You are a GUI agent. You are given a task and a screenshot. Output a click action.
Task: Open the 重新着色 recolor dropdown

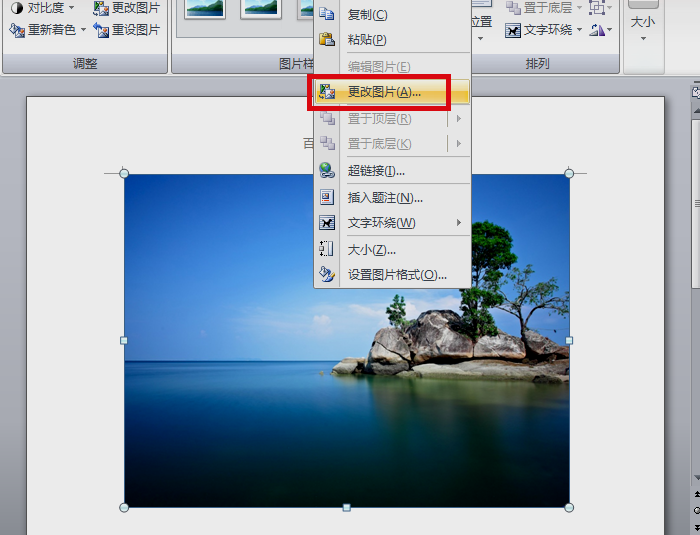click(x=47, y=30)
